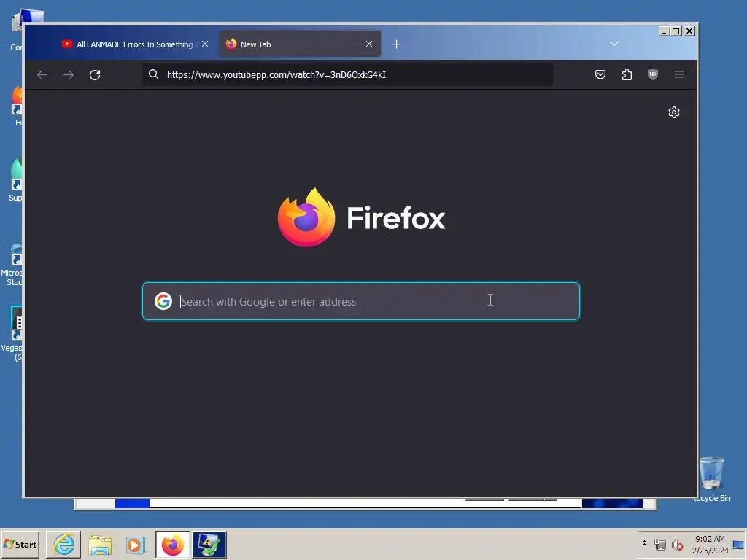Screen dimensions: 747x560
Task: Show hidden tray icons arrow
Action: [x=644, y=543]
